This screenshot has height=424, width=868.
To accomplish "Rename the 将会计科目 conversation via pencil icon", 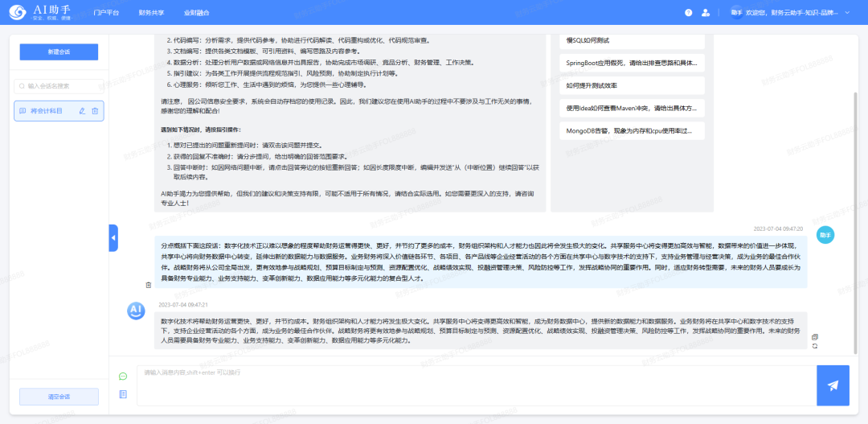I will click(x=83, y=111).
